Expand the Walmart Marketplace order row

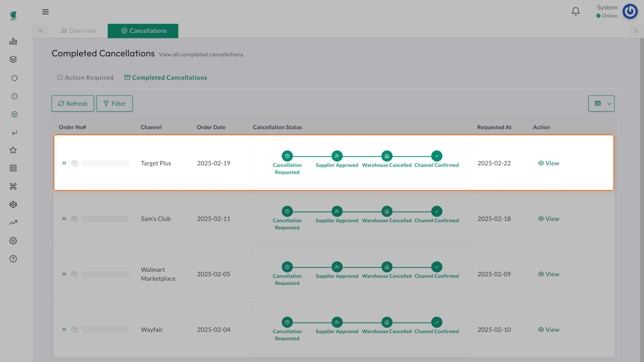tap(64, 274)
